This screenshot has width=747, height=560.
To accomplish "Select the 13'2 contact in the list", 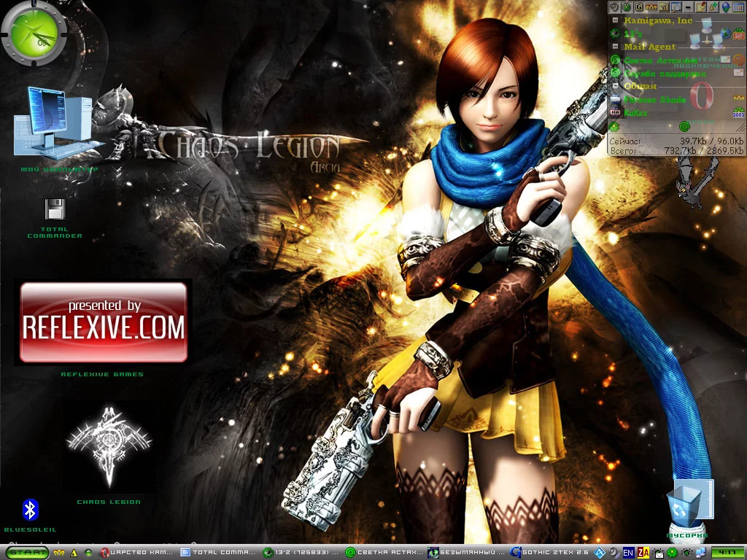I will (633, 34).
